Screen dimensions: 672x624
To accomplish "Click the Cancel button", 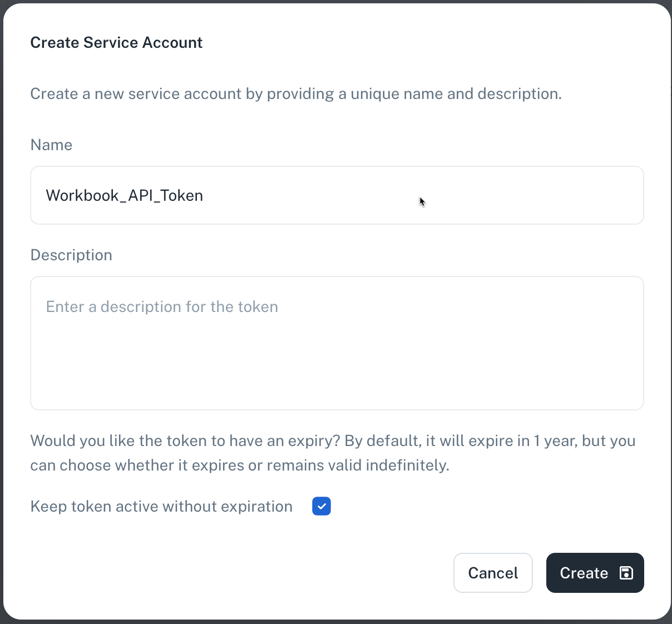I will pyautogui.click(x=493, y=573).
